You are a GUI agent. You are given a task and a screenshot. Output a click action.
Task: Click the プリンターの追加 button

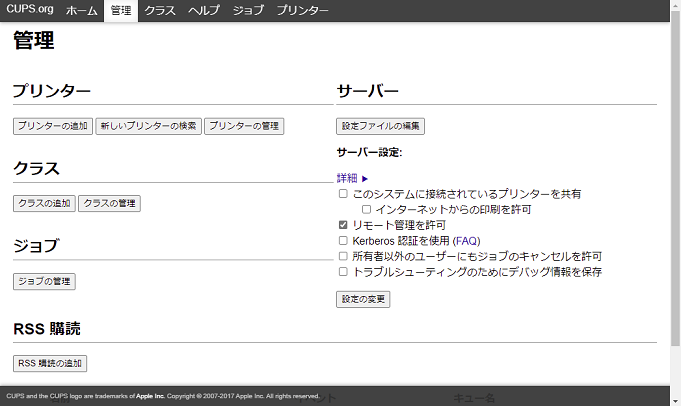pos(53,126)
